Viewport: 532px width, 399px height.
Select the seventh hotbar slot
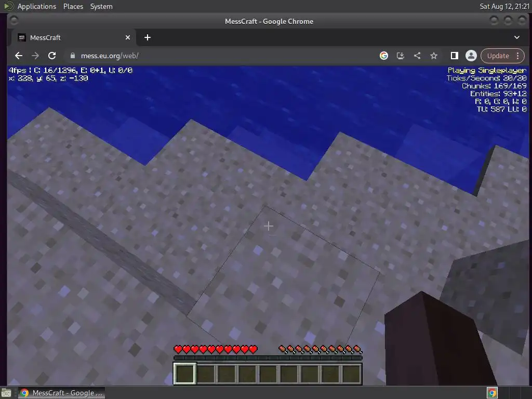(310, 374)
